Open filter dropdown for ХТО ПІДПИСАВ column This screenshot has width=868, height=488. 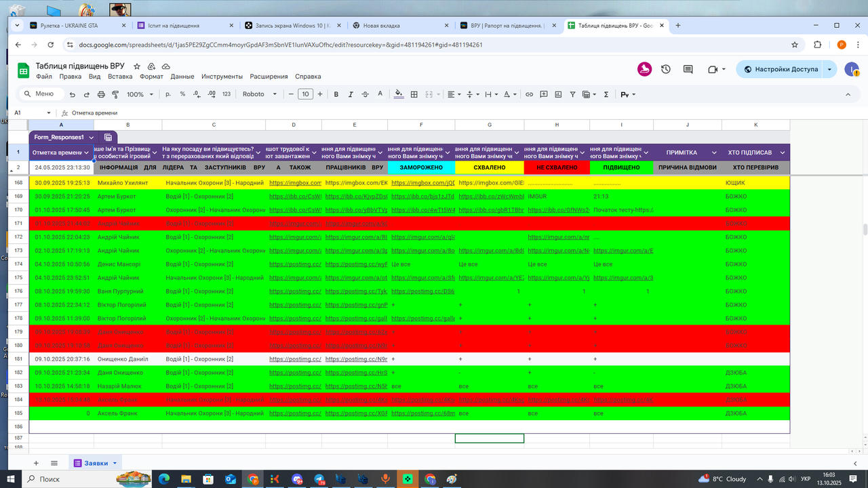tap(783, 152)
